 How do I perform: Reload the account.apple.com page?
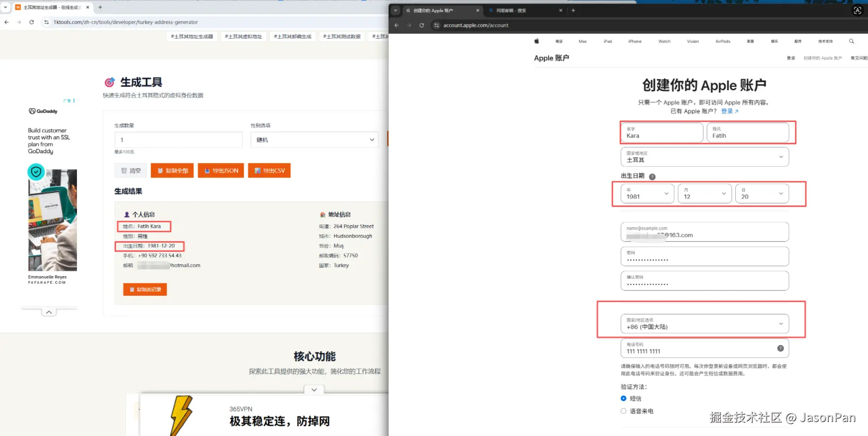tap(422, 25)
